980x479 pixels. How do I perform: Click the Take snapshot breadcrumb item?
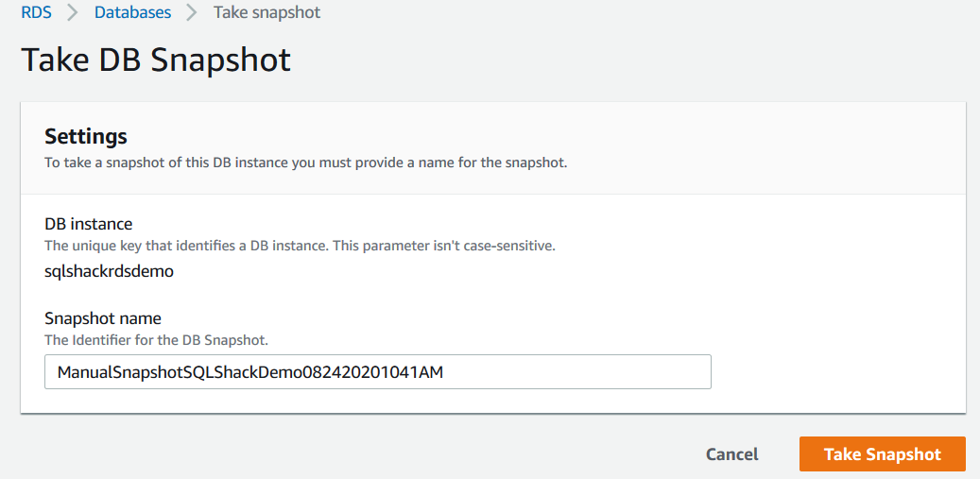click(x=266, y=13)
